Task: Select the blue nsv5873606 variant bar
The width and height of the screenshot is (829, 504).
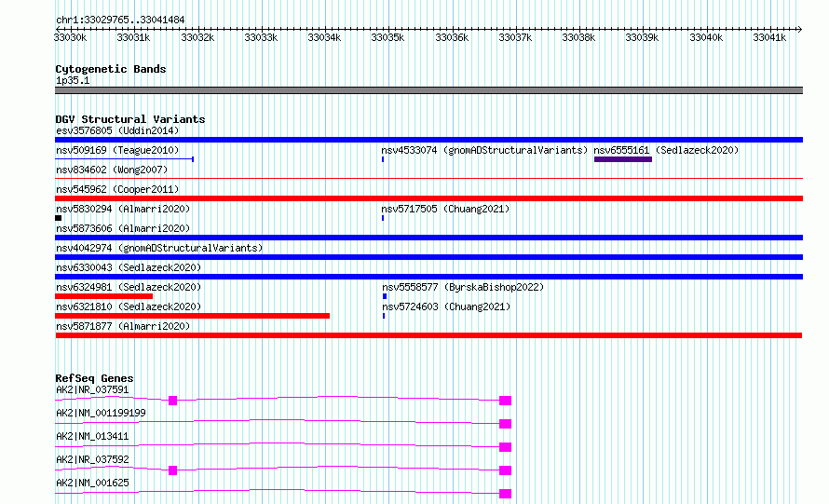Action: point(428,238)
